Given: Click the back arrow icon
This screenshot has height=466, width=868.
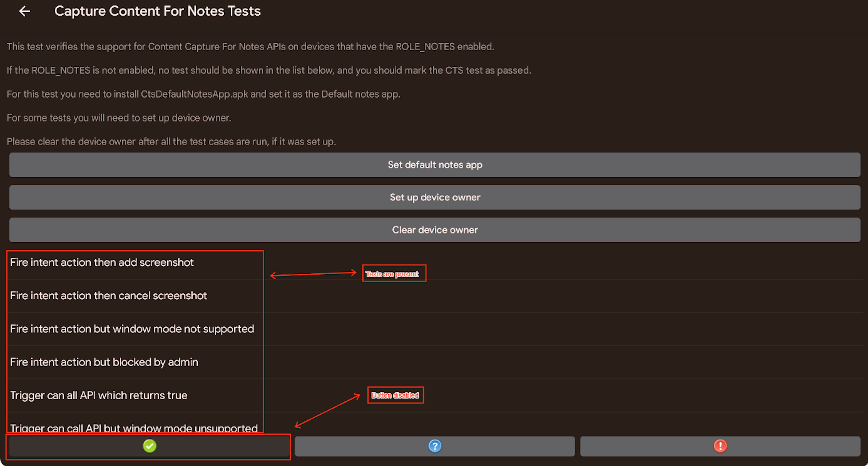Looking at the screenshot, I should 25,12.
